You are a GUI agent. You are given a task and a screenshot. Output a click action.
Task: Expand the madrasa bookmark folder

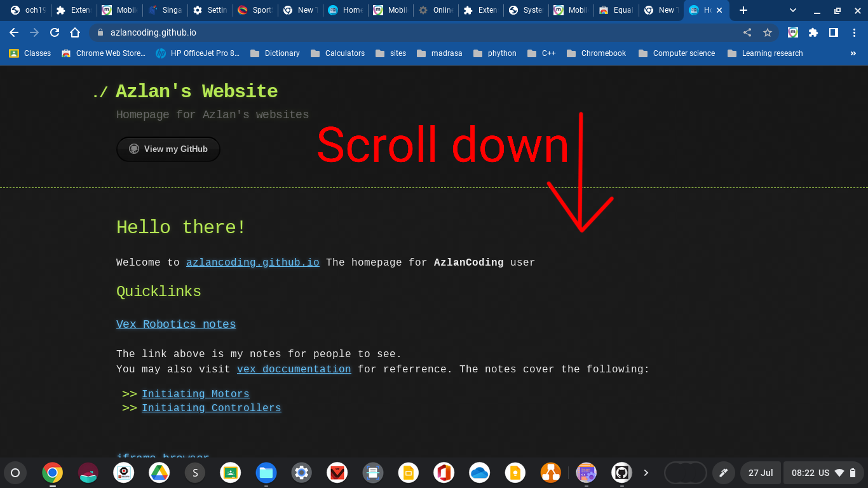coord(440,53)
